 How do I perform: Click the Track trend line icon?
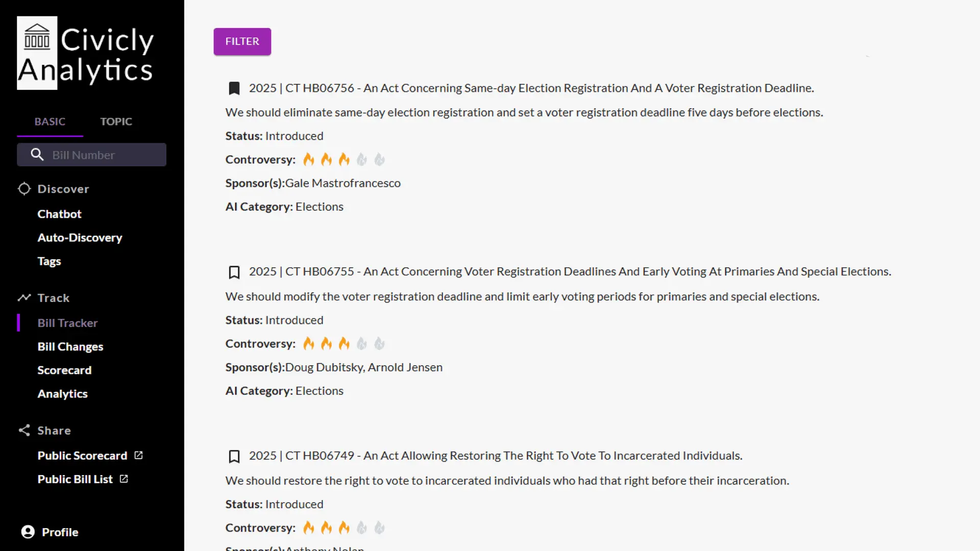24,297
